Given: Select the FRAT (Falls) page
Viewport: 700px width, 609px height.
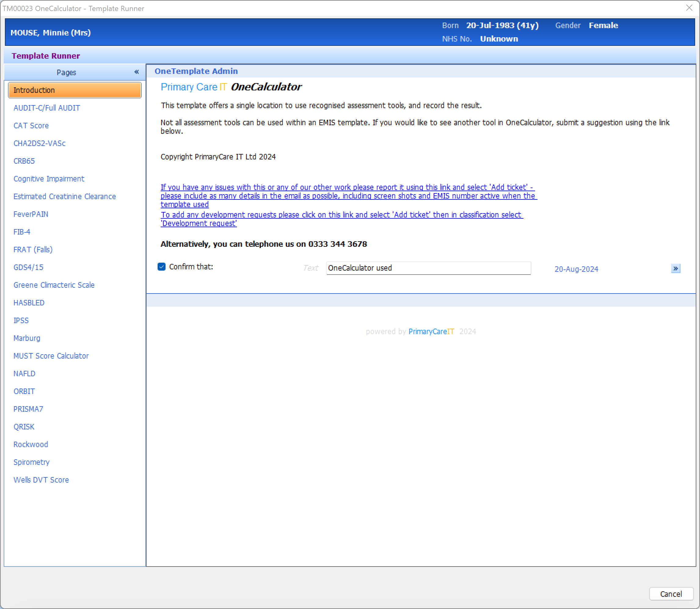Looking at the screenshot, I should point(33,250).
